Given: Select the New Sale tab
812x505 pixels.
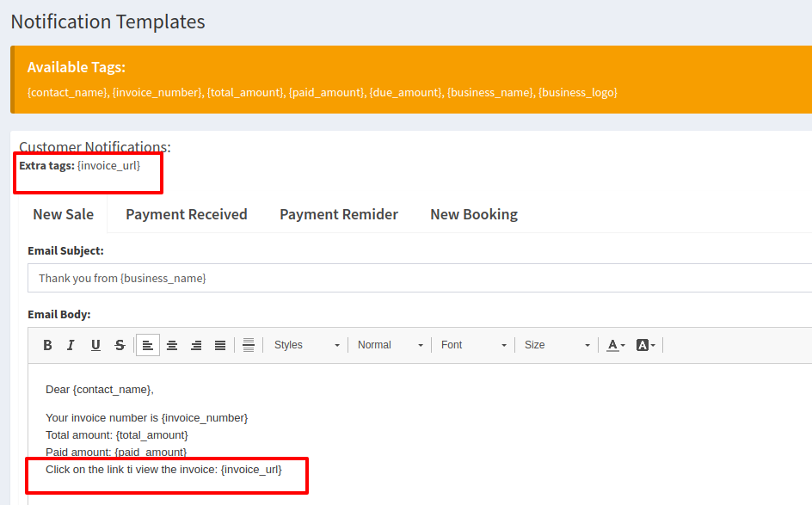Looking at the screenshot, I should [x=64, y=214].
